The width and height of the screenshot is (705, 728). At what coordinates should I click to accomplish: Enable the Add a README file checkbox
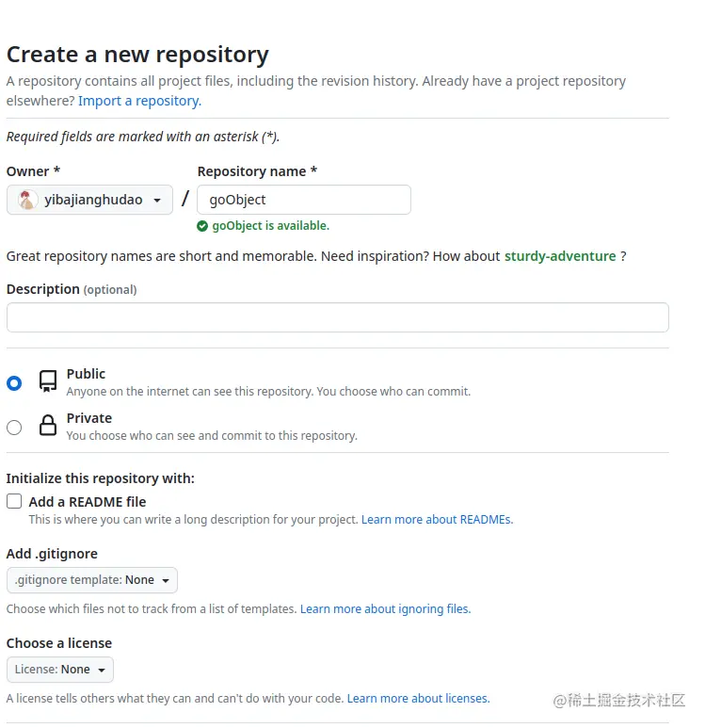click(14, 502)
